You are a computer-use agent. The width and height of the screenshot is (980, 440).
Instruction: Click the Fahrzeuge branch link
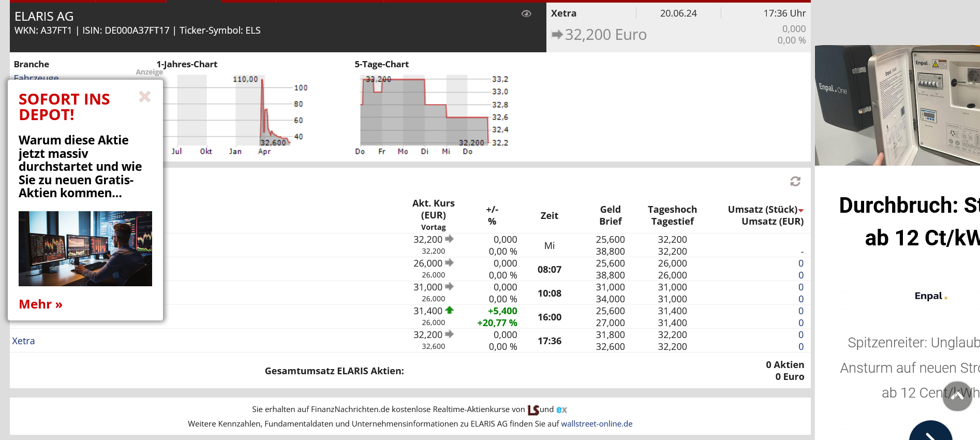36,78
